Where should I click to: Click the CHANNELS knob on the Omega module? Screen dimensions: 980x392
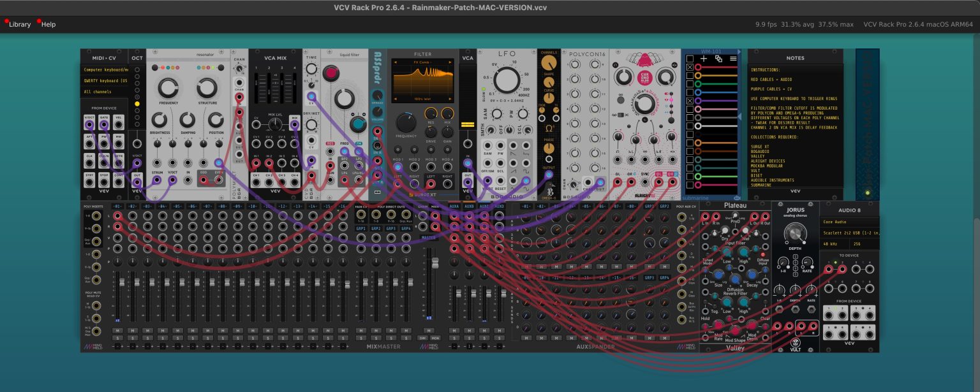coord(547,62)
